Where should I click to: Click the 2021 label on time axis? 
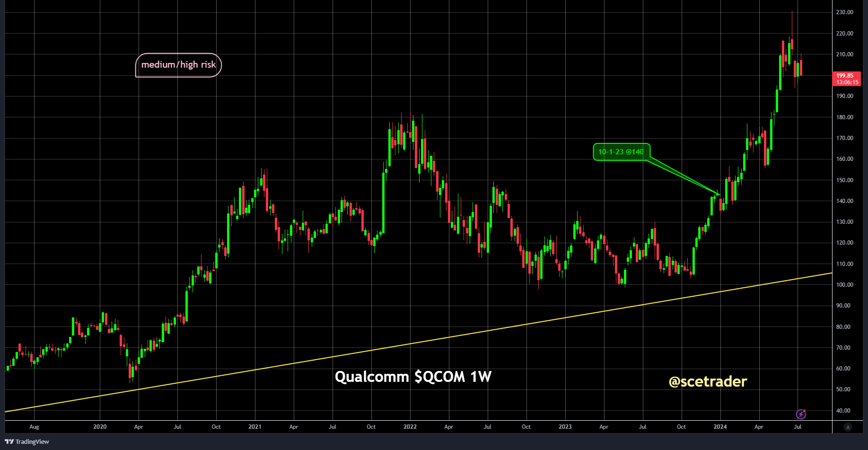255,427
